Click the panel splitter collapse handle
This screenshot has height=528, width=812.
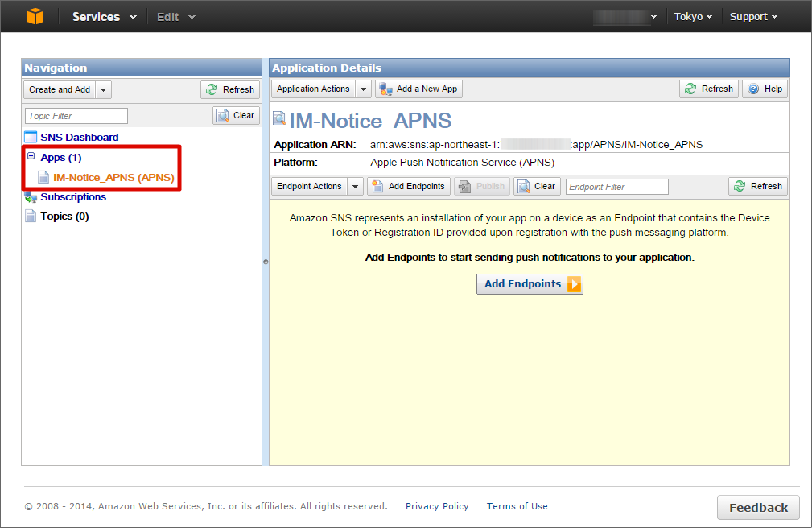pyautogui.click(x=266, y=262)
